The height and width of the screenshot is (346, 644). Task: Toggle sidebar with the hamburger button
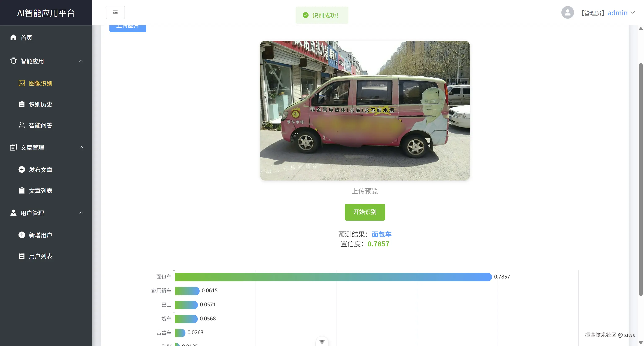(x=115, y=13)
